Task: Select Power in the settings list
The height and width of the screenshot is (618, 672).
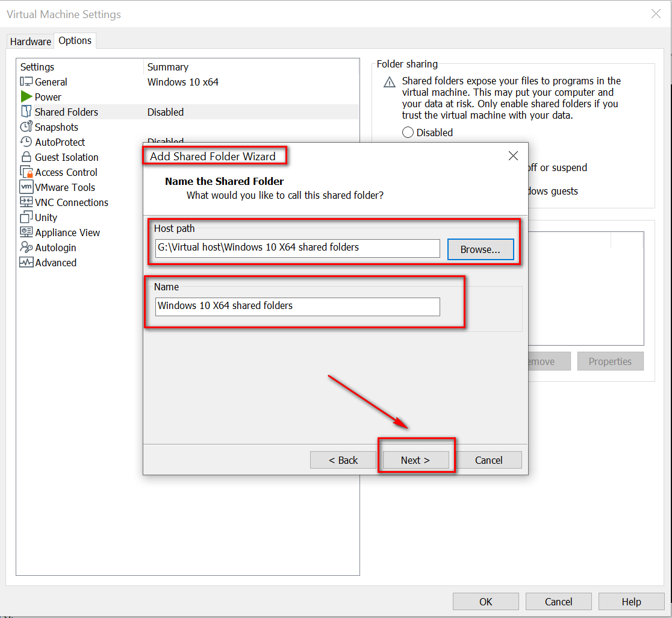Action: tap(48, 97)
